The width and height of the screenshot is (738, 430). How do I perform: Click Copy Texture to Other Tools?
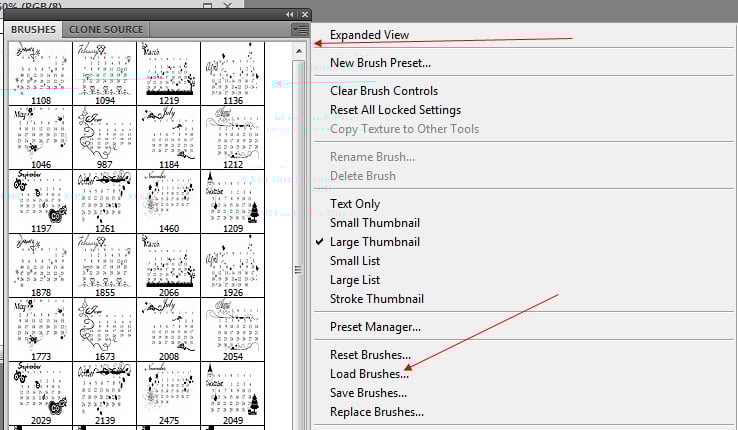[404, 129]
